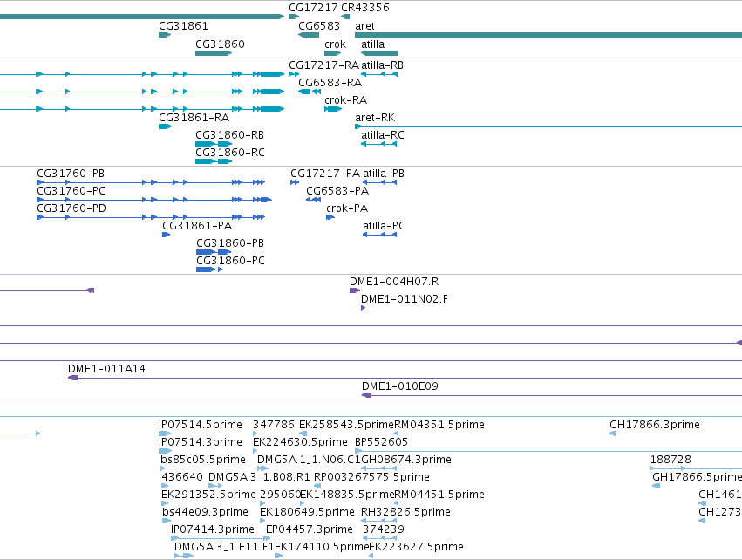
Task: Open EST RH32826.5prime
Action: 405,512
